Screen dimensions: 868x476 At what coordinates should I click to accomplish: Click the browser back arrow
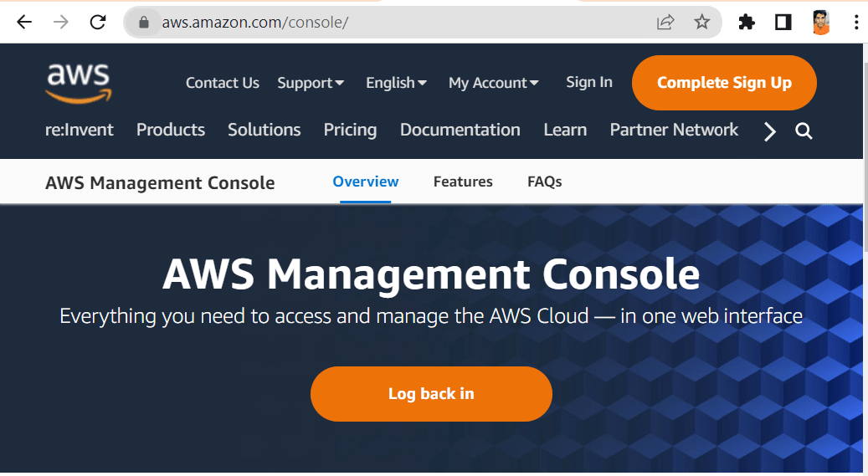23,23
